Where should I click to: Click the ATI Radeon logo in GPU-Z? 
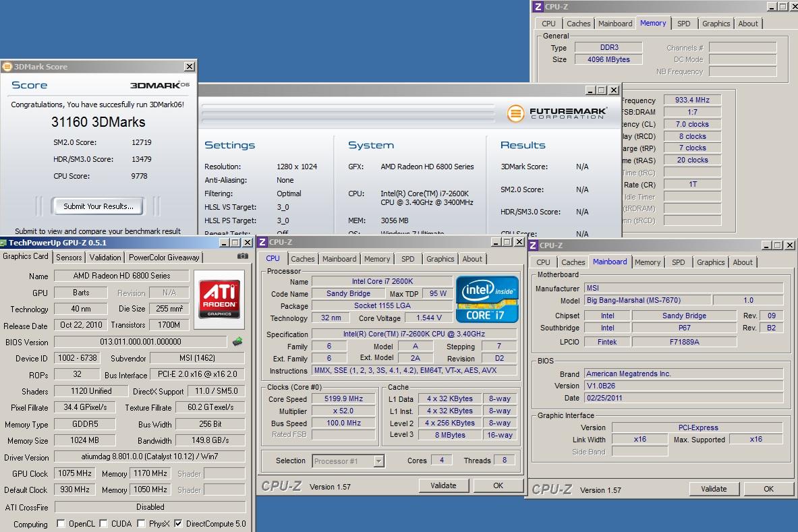click(219, 299)
